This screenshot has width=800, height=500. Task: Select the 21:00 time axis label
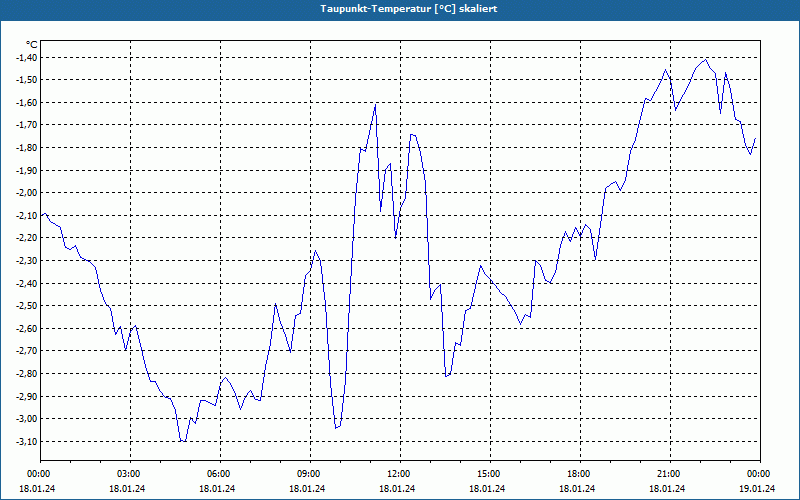point(669,474)
